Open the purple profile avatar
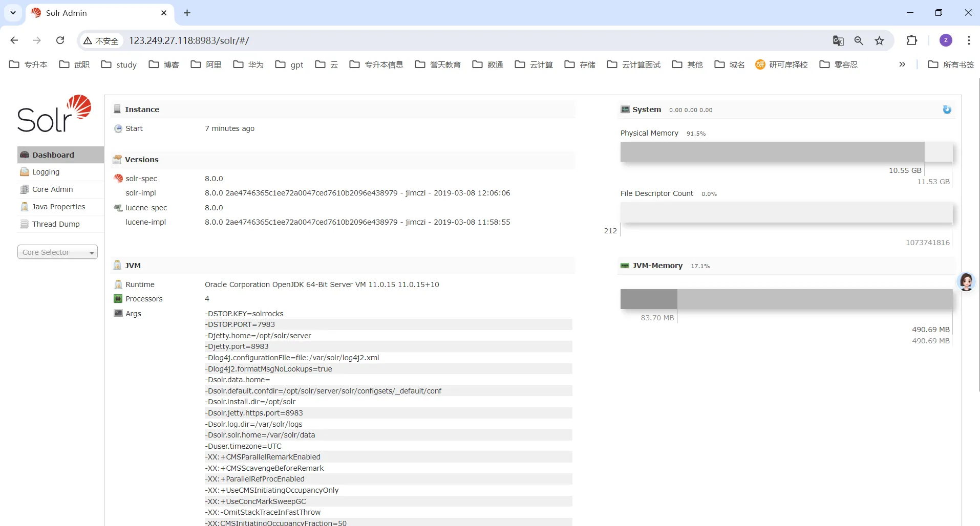Screen dimensions: 980x526 [x=946, y=40]
